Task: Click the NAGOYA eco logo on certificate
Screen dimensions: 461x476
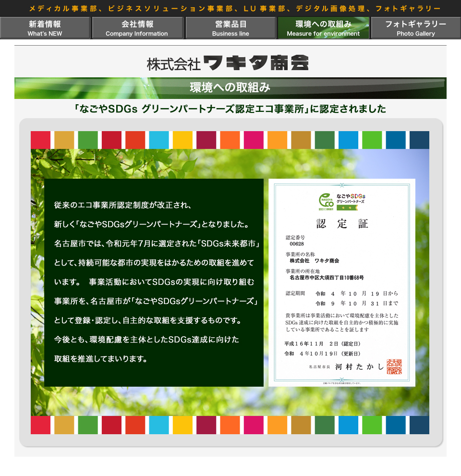Action: coord(326,202)
